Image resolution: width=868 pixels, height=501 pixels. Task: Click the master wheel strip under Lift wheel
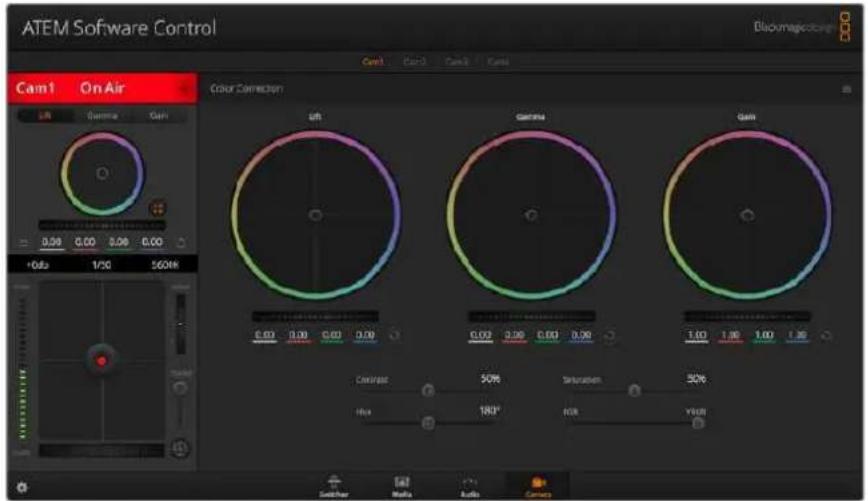click(x=316, y=317)
